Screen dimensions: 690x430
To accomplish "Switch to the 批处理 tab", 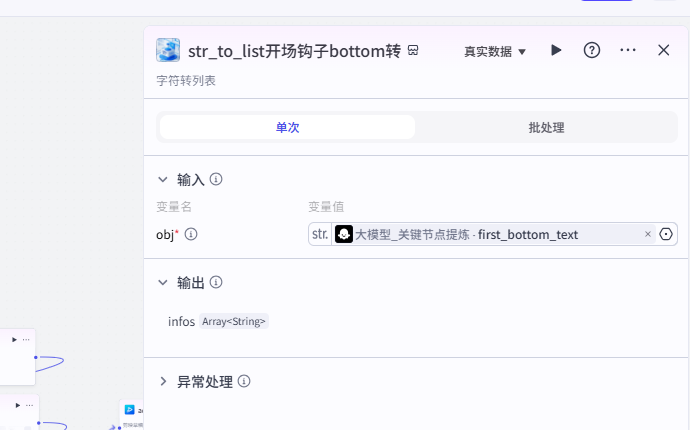I will pyautogui.click(x=546, y=127).
